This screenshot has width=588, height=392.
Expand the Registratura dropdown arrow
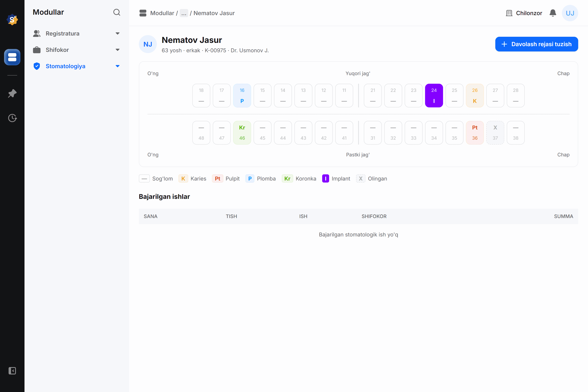(x=118, y=33)
